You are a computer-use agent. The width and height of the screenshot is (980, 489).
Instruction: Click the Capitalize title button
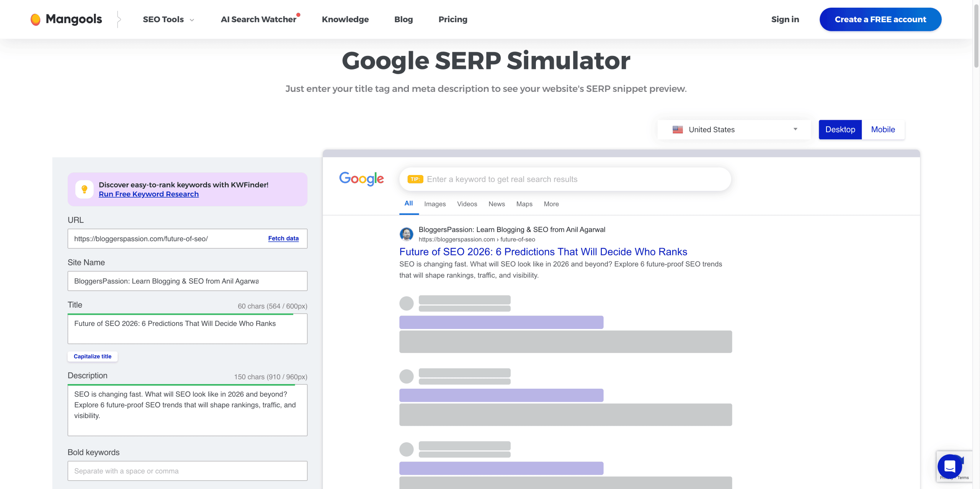coord(92,356)
